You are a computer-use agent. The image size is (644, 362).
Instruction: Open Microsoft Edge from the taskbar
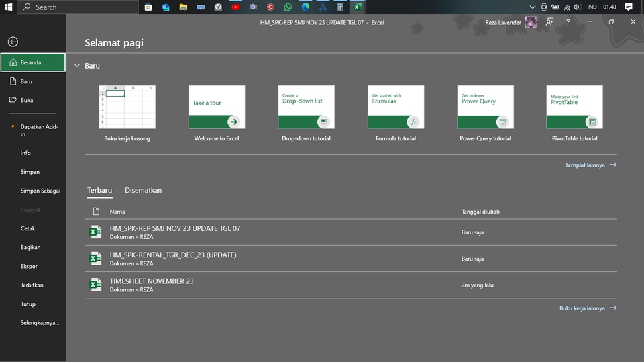click(x=305, y=7)
